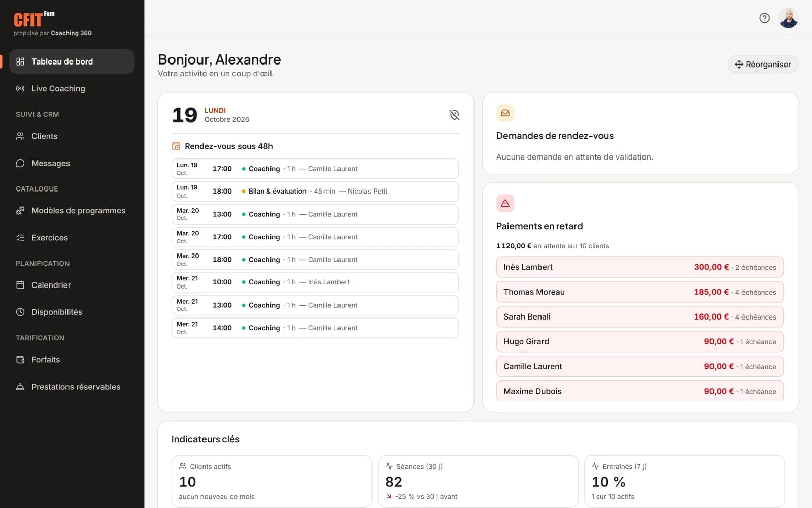
Task: Open Camille Laurent overdue payment row
Action: (x=640, y=367)
